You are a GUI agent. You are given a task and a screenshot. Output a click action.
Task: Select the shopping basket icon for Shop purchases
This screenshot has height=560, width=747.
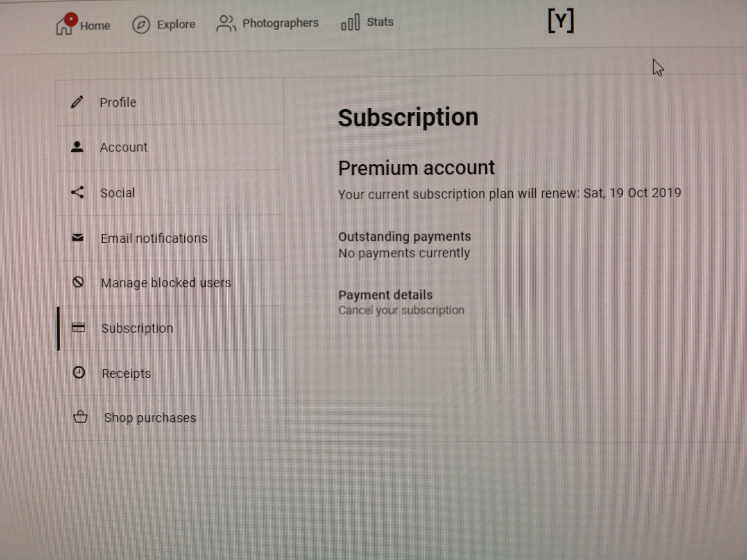(80, 417)
